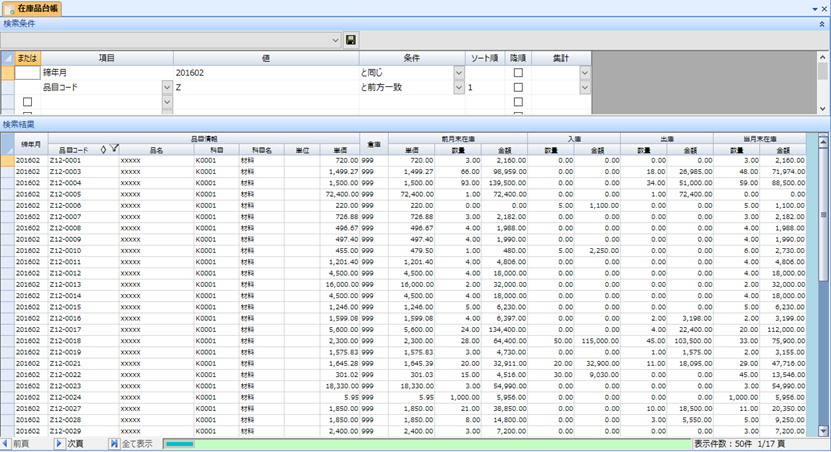Open 条件 dropdown showing と前方一致
Viewport: 831px width, 452px height.
pos(459,87)
